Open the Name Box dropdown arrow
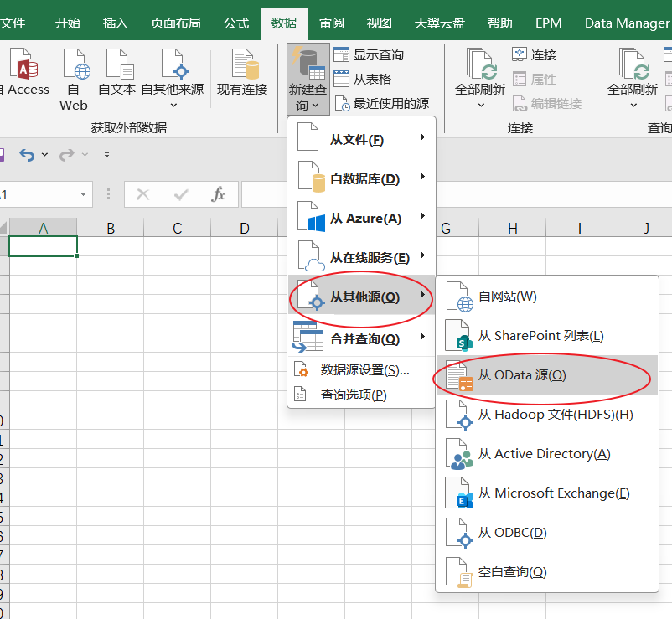This screenshot has height=619, width=672. tap(84, 194)
